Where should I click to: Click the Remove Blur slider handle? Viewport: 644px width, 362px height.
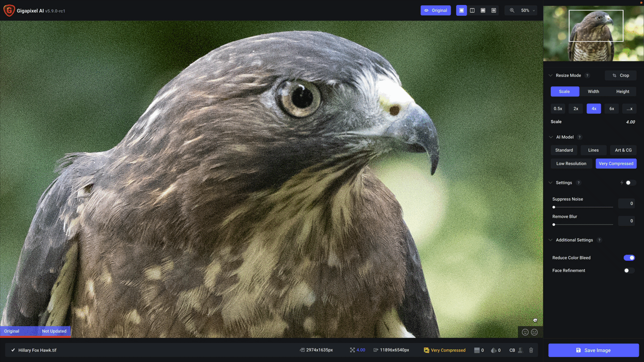click(x=554, y=224)
